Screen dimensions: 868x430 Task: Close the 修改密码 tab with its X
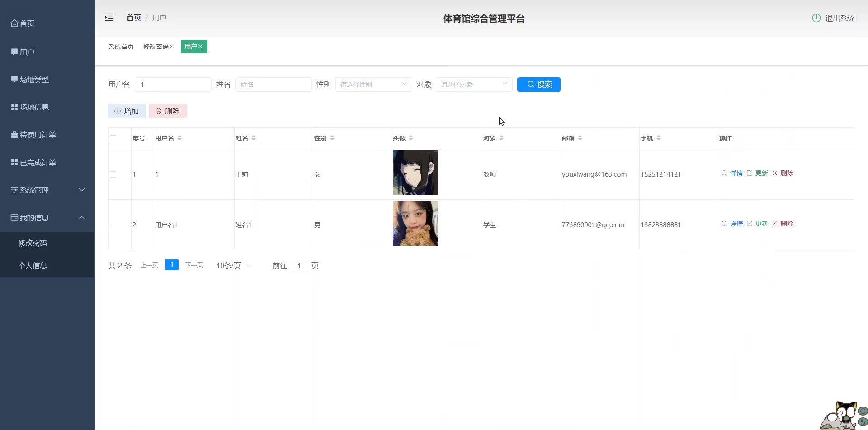pos(172,47)
